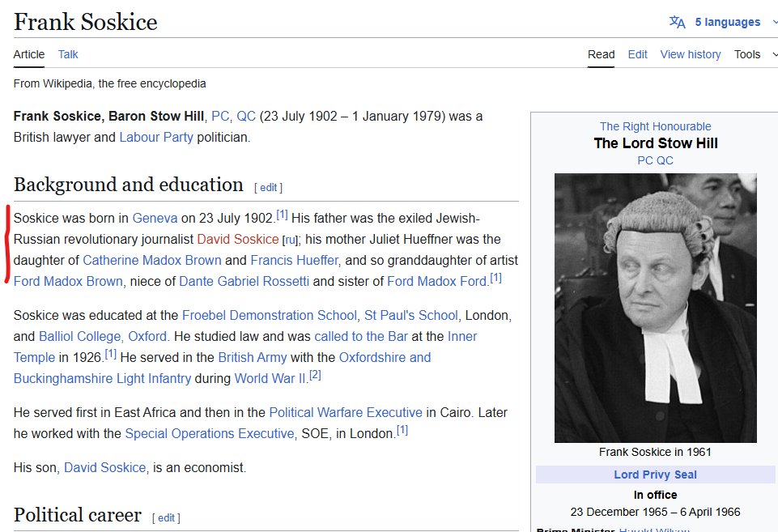778x532 pixels.
Task: Open the ru interlanguage link
Action: pyautogui.click(x=291, y=240)
